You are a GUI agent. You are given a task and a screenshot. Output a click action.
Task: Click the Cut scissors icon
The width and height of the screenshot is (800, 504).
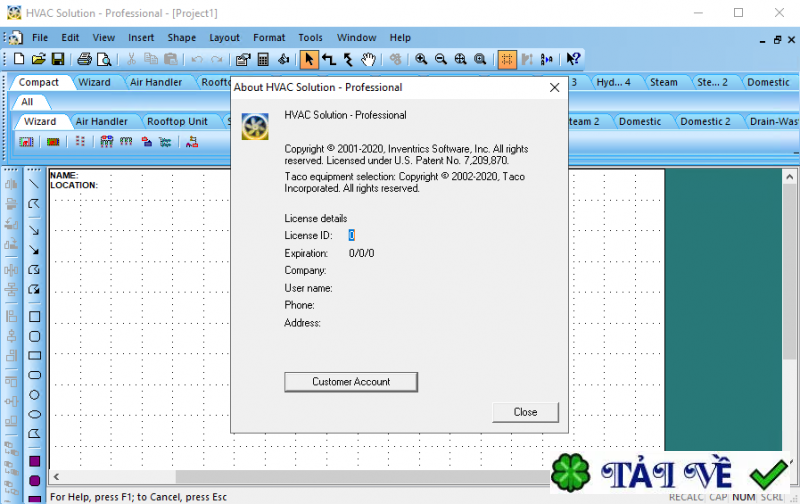pos(131,59)
